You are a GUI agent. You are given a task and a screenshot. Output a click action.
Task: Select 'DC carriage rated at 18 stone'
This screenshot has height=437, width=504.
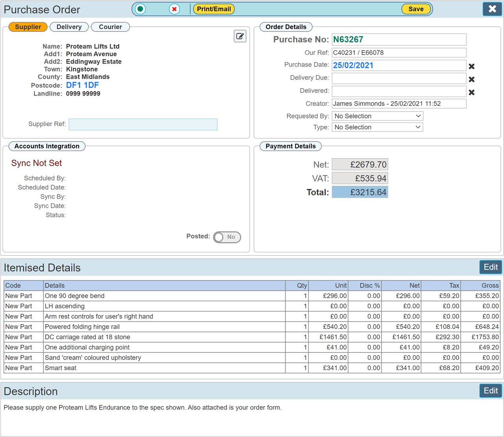click(252, 337)
